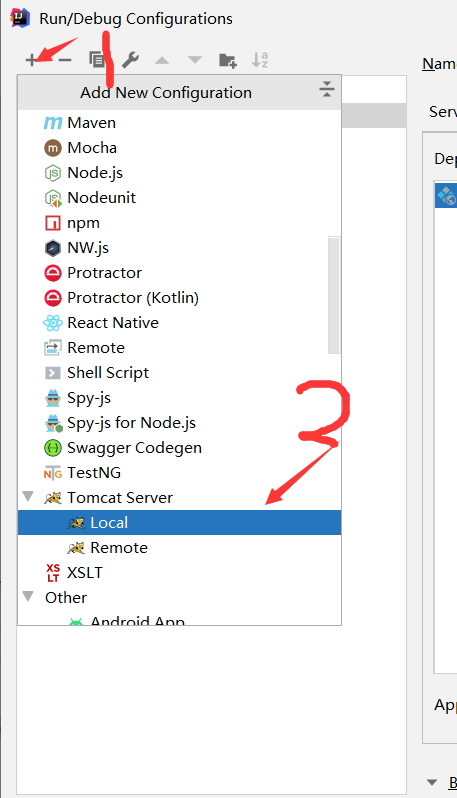This screenshot has width=457, height=798.
Task: Collapse the Tomcat Server group
Action: 28,496
